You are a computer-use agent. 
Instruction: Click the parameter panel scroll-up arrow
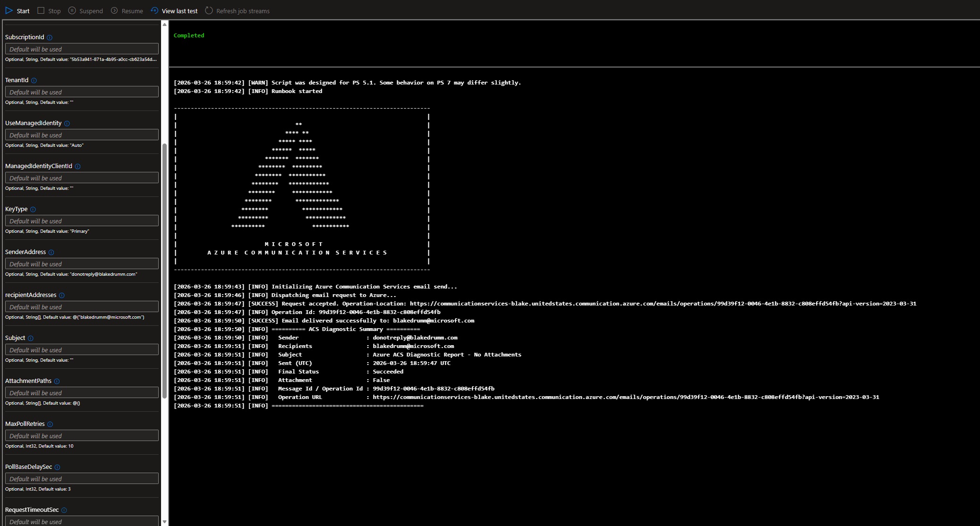coord(164,24)
